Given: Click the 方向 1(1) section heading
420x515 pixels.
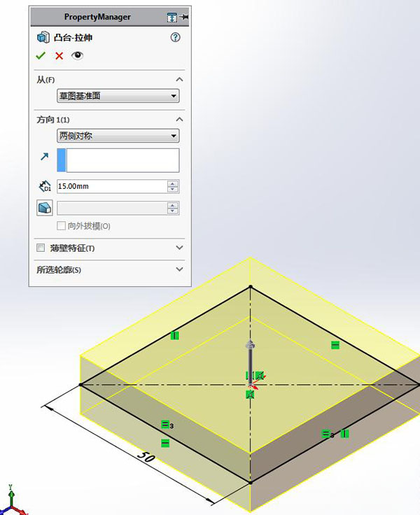Looking at the screenshot, I should tap(53, 120).
